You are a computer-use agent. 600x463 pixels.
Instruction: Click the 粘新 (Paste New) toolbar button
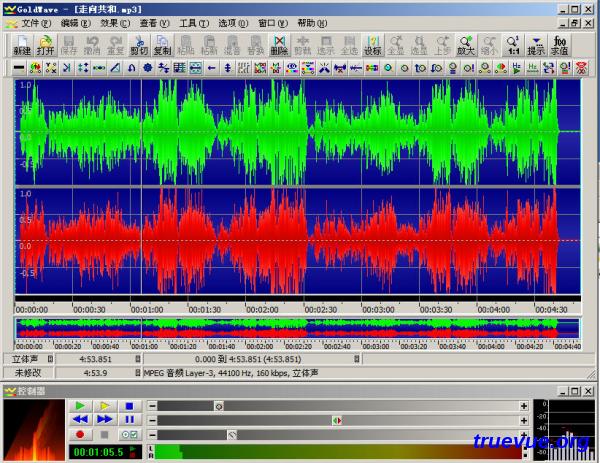click(209, 46)
